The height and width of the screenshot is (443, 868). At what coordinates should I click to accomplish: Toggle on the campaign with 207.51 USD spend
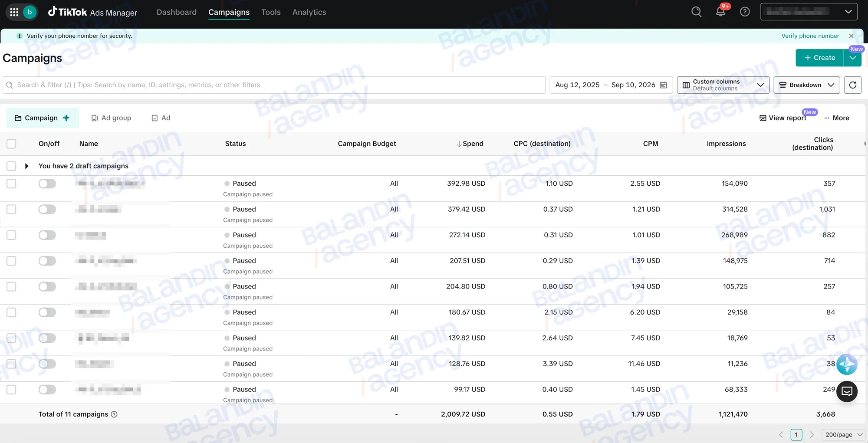coord(47,261)
